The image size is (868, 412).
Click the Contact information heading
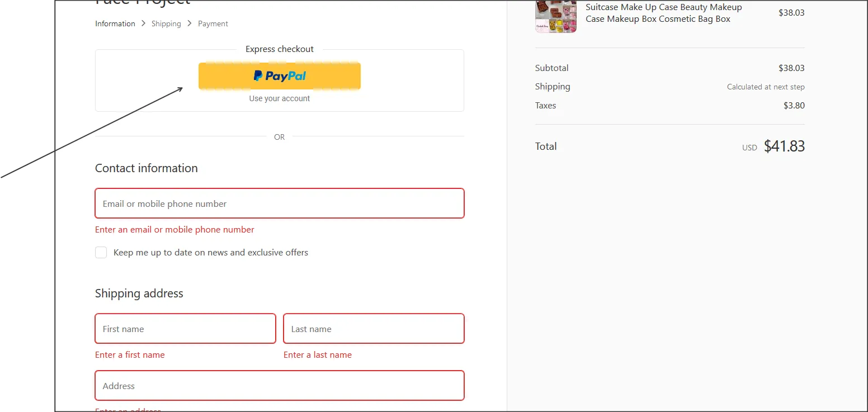[x=146, y=168]
